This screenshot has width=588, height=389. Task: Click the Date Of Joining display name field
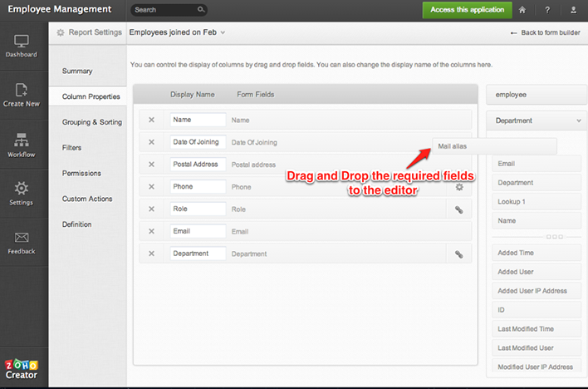point(198,142)
